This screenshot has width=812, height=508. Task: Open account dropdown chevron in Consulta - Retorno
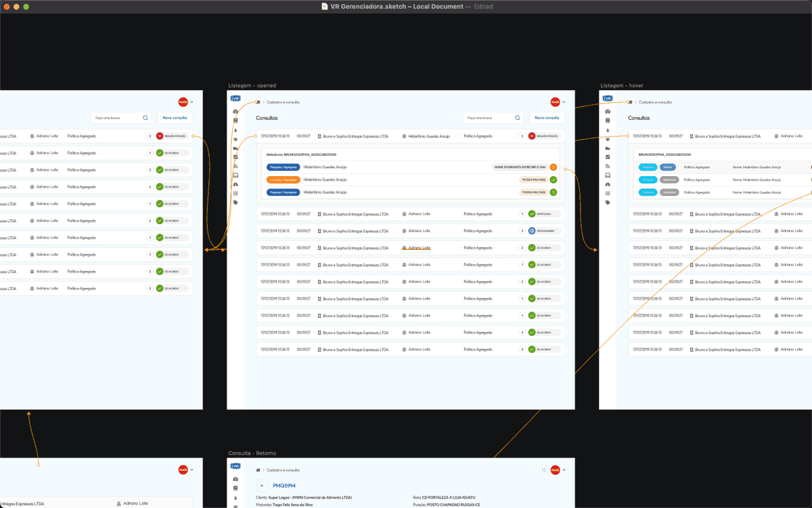[x=564, y=469]
